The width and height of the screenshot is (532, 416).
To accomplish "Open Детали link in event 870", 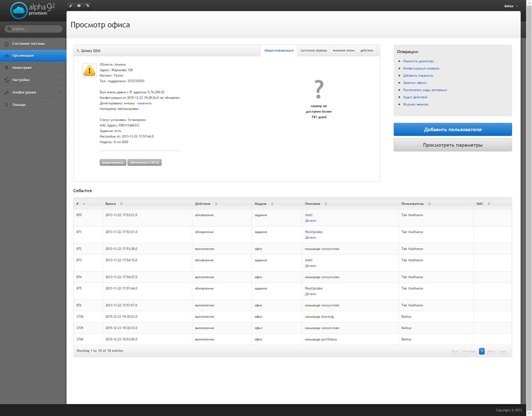I will [310, 220].
